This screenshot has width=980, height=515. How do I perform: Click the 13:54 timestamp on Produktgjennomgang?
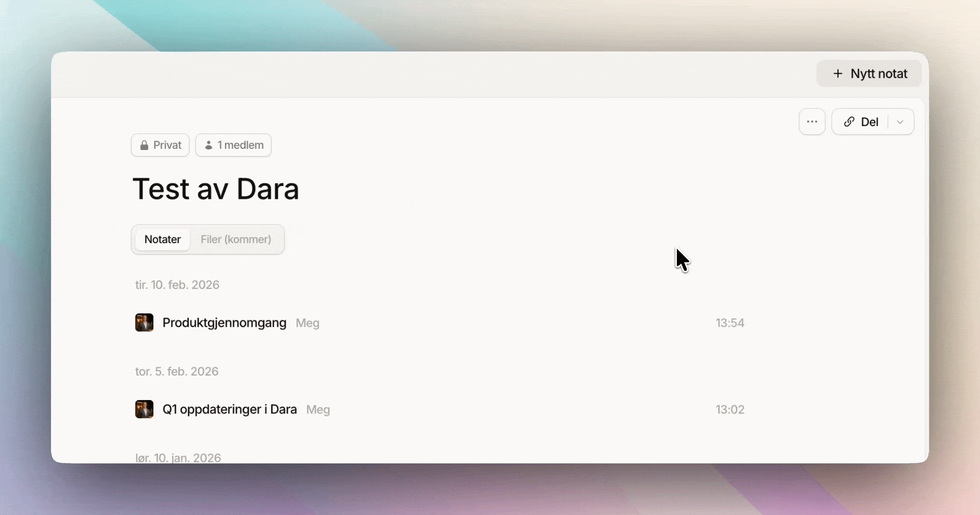(729, 323)
